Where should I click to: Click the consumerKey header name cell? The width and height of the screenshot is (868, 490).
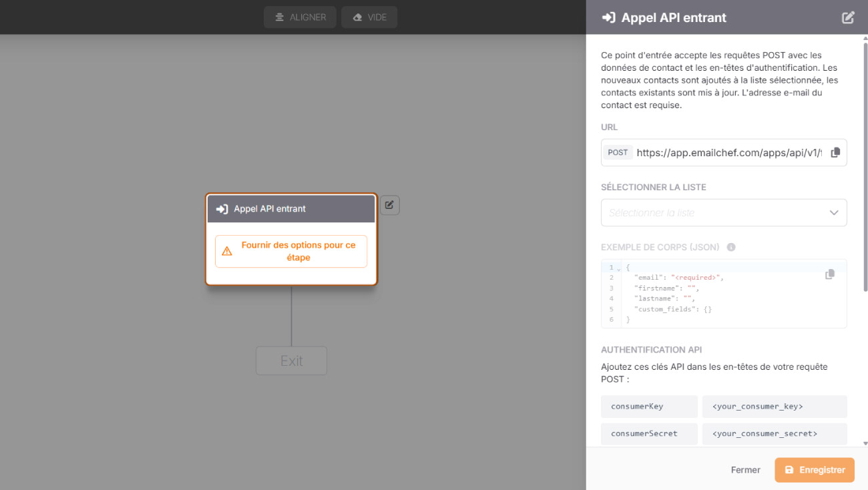click(x=649, y=407)
